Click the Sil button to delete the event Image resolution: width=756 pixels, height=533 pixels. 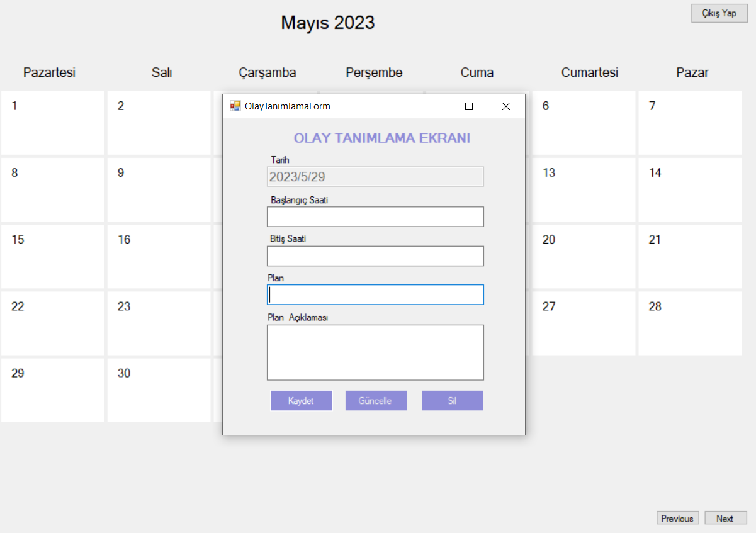tap(452, 400)
